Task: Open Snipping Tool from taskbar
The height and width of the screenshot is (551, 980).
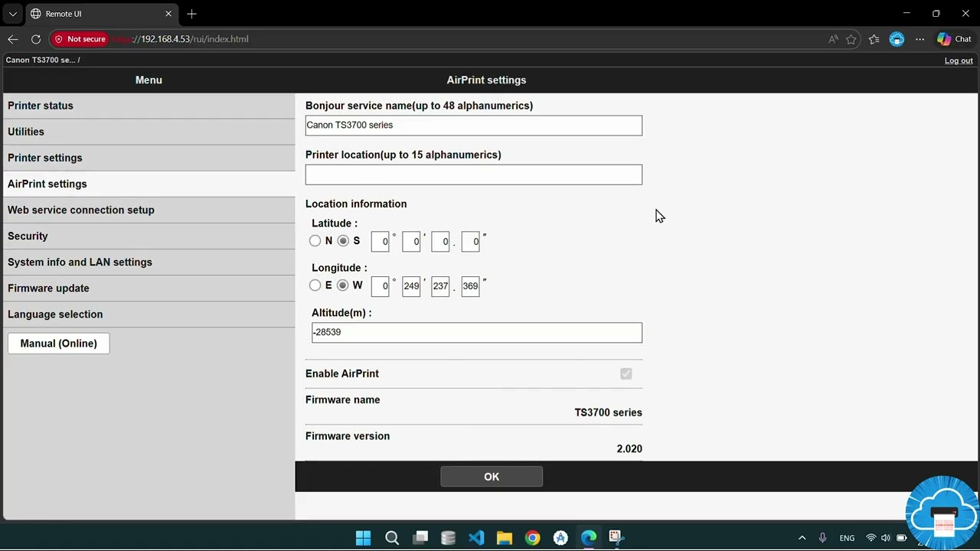Action: click(x=616, y=538)
